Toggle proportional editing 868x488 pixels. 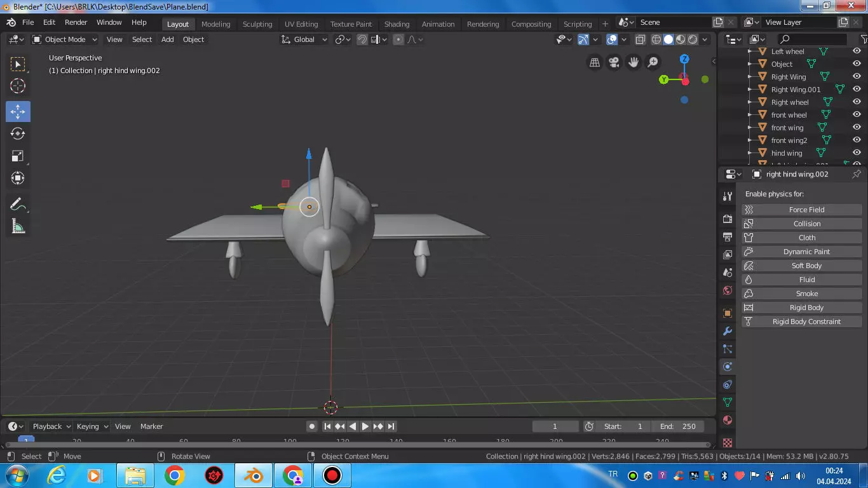click(x=398, y=39)
